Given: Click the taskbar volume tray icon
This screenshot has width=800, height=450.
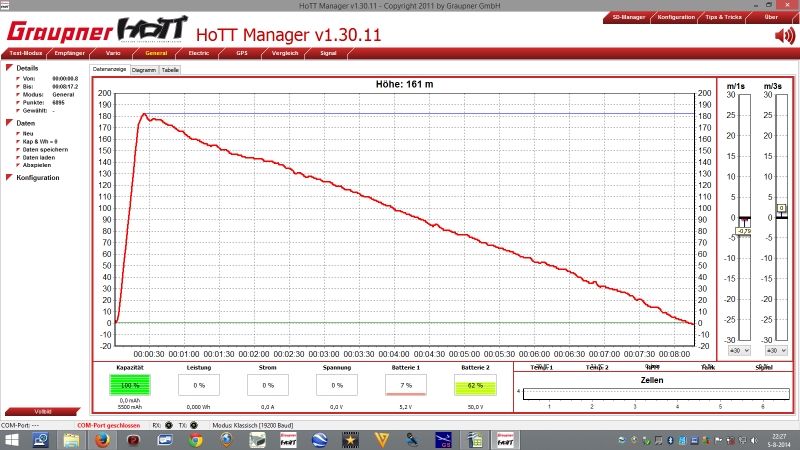Looking at the screenshot, I should (753, 440).
